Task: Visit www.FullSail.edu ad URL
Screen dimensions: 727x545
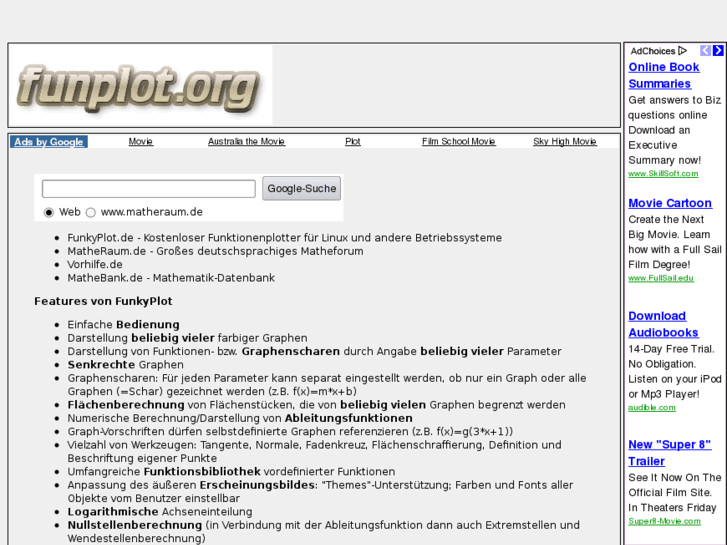Action: pyautogui.click(x=661, y=278)
